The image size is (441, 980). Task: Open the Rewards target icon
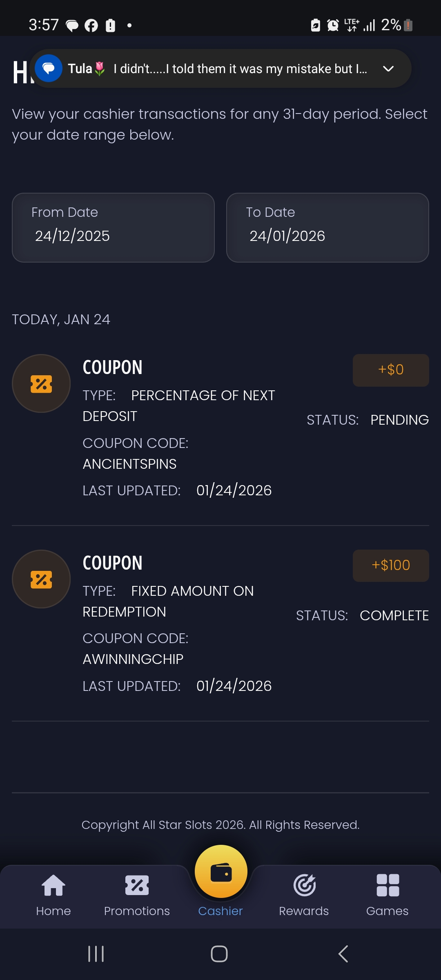[x=304, y=886]
